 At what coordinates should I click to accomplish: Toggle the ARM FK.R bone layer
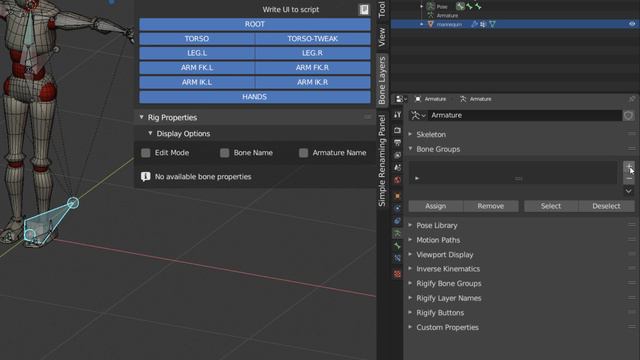click(313, 68)
